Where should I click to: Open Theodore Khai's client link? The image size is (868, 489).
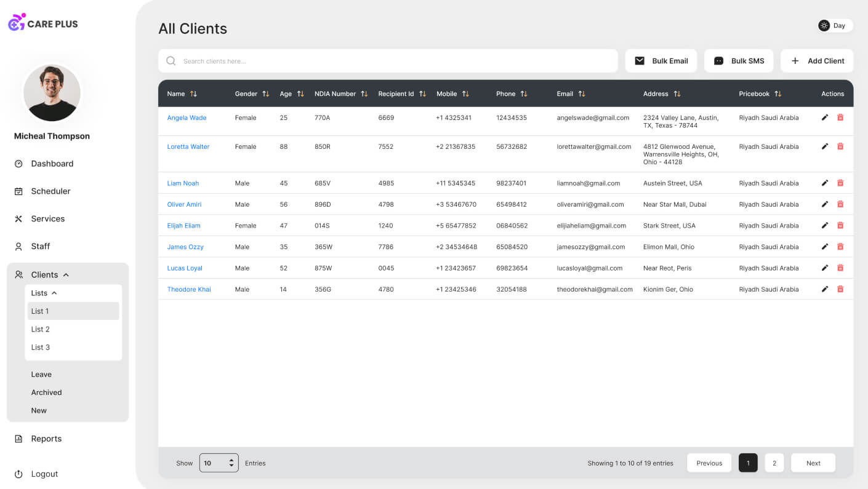coord(189,289)
